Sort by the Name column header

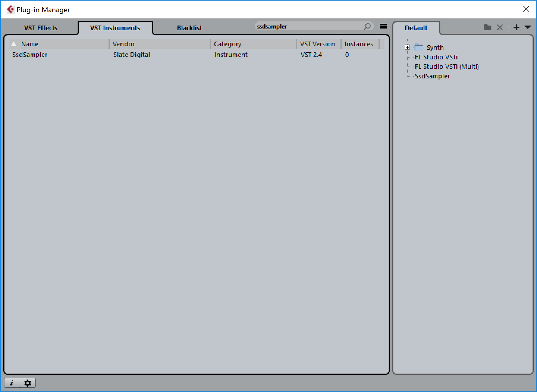click(59, 44)
